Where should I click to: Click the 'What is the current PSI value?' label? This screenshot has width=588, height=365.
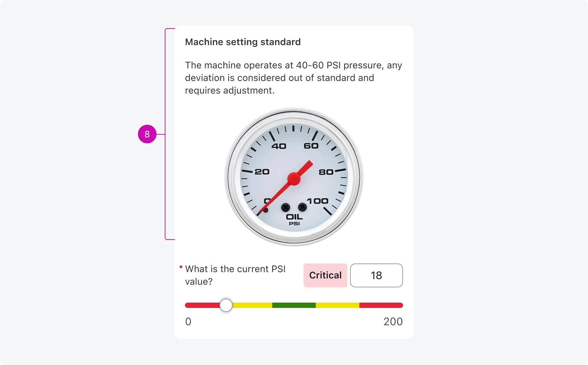click(235, 275)
